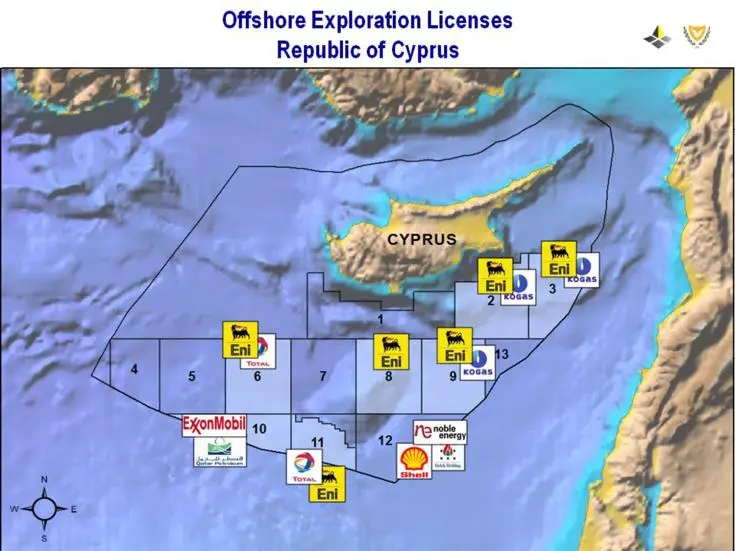Select the Shell logo in block 12
Screen dimensions: 735x551
coord(415,463)
